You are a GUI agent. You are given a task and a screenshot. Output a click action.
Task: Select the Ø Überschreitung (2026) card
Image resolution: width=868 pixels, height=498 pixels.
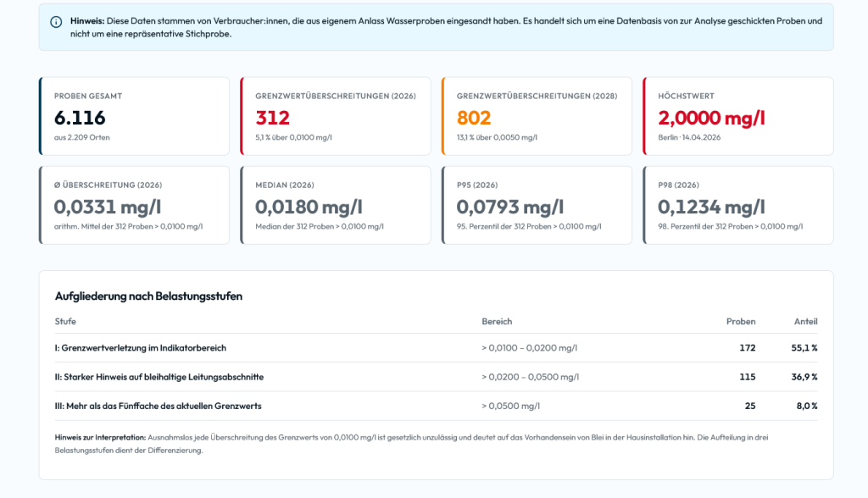[134, 205]
